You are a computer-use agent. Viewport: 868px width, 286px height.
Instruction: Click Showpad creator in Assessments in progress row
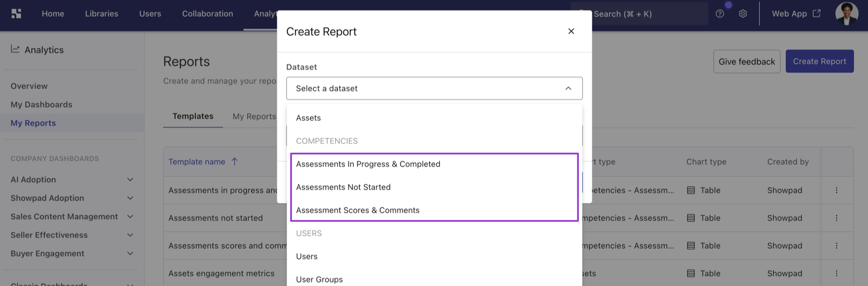pos(784,191)
